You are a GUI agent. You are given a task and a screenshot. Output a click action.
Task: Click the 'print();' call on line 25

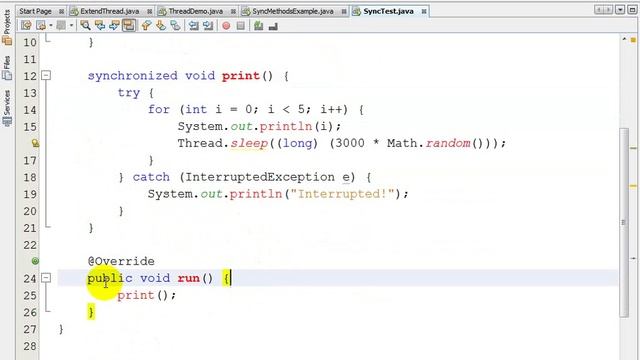pos(147,295)
